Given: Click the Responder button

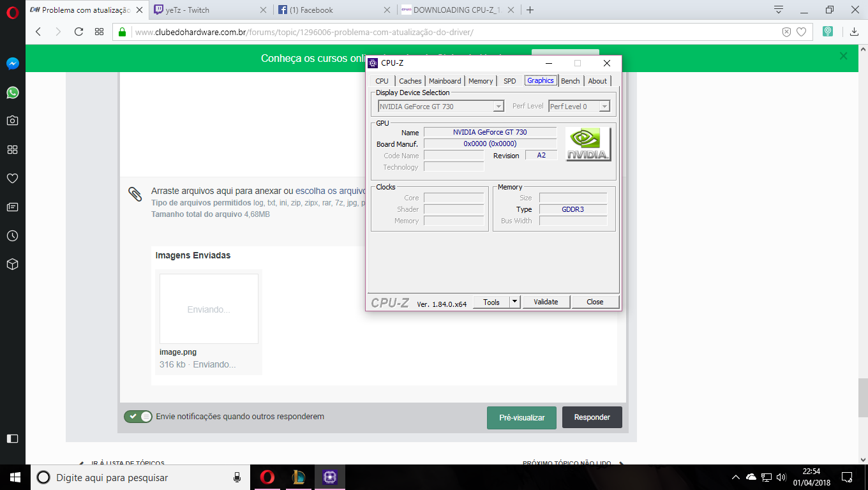Looking at the screenshot, I should pos(592,417).
